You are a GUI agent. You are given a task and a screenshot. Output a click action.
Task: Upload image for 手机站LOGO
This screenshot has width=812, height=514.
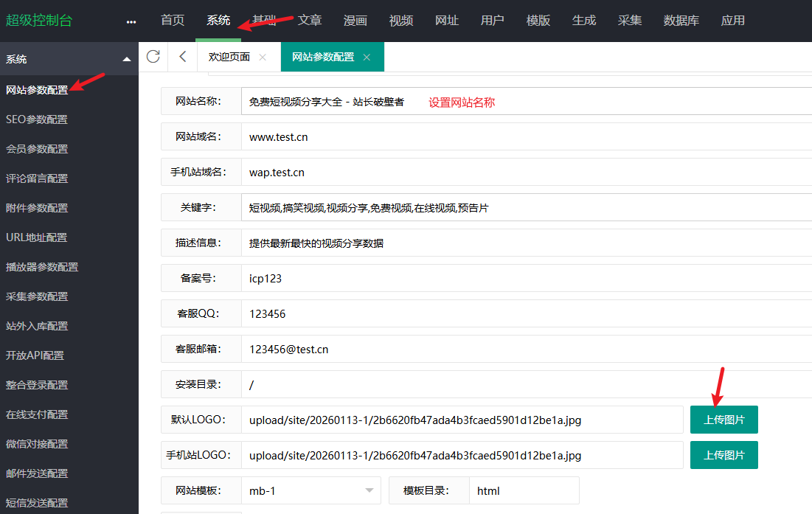tap(723, 455)
